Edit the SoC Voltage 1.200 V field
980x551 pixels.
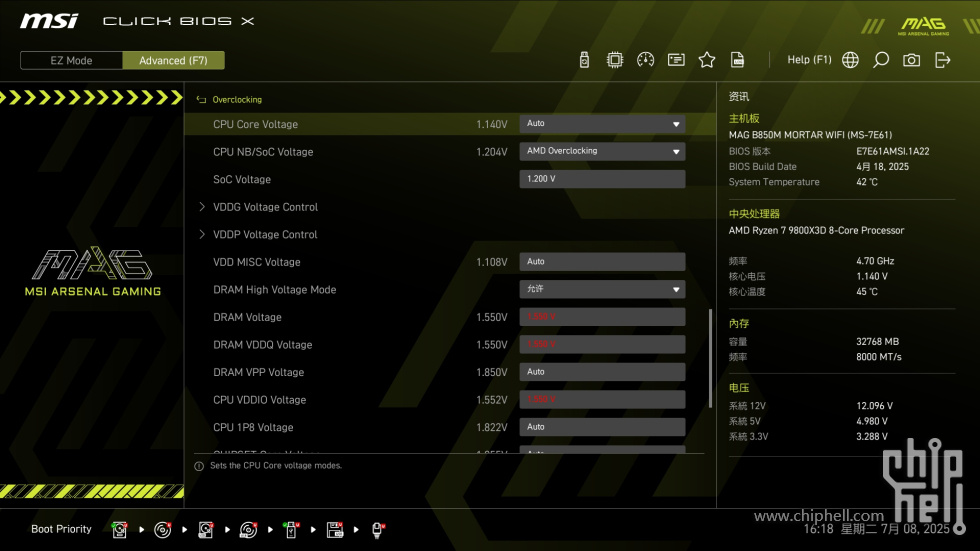(602, 179)
